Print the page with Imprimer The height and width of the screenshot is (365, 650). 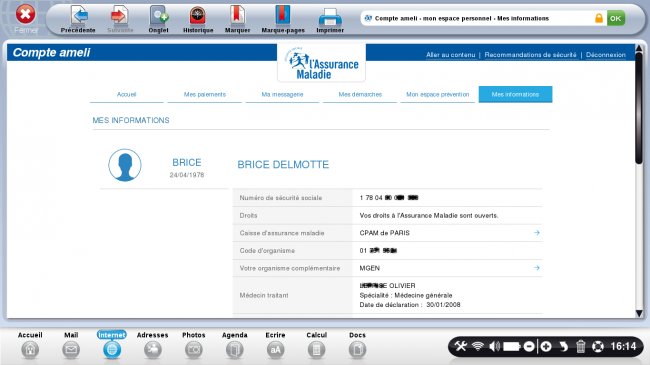click(x=330, y=19)
